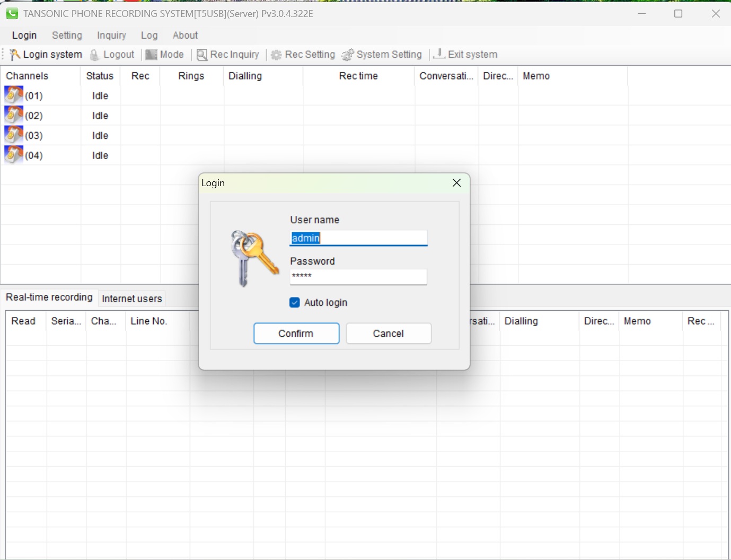Open System Setting from the toolbar
731x560 pixels.
click(382, 55)
